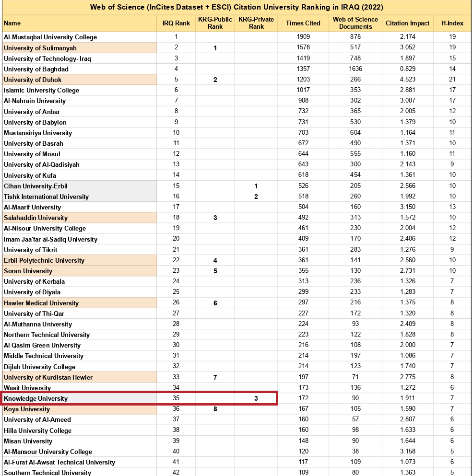Click 'University of Thi-Qar' name cell
Screen dimensions: 473x476
coord(80,313)
